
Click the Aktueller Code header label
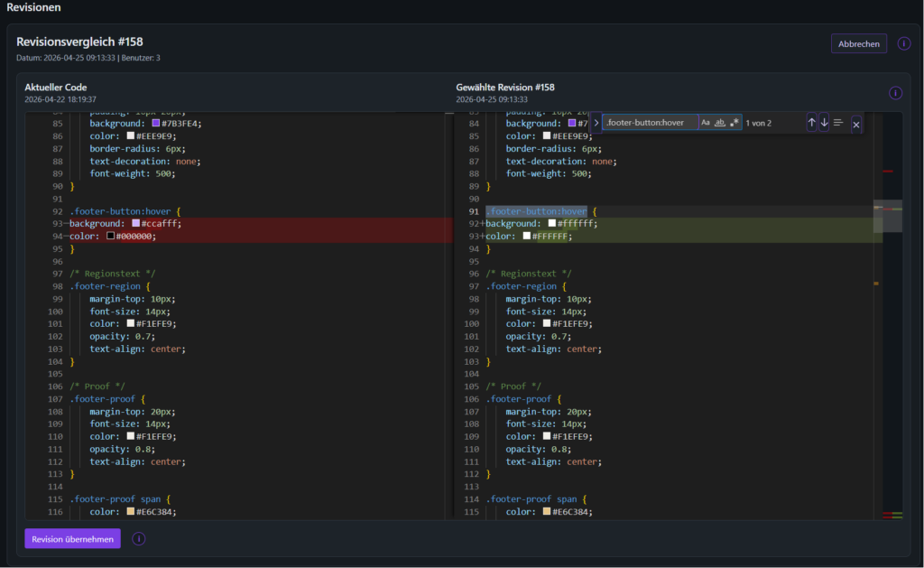point(55,88)
